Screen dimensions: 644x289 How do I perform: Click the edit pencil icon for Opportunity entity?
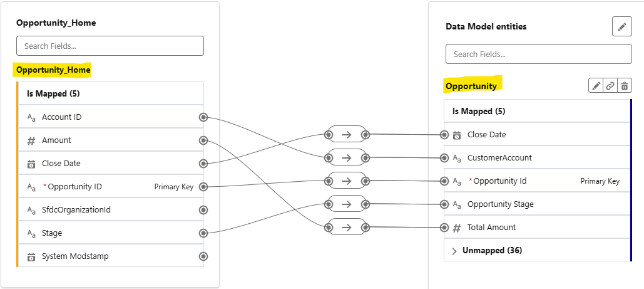pos(596,86)
